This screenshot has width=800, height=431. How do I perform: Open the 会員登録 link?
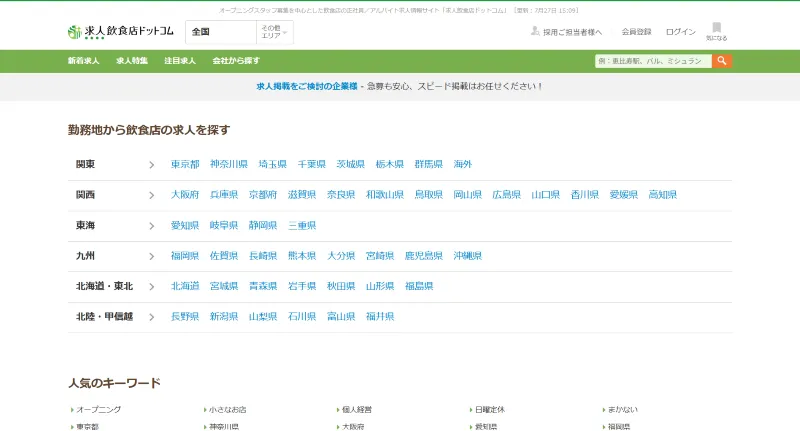636,32
